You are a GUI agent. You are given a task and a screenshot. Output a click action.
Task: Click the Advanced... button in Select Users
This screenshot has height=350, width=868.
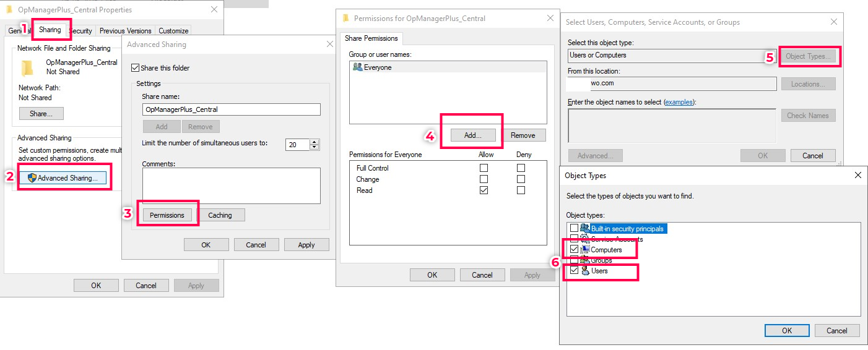596,156
